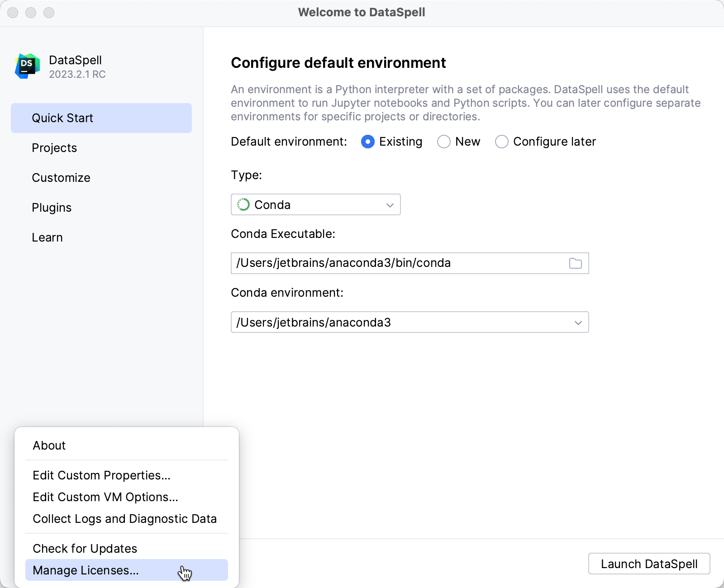The height and width of the screenshot is (588, 724).
Task: Open the Customize section
Action: pos(61,178)
